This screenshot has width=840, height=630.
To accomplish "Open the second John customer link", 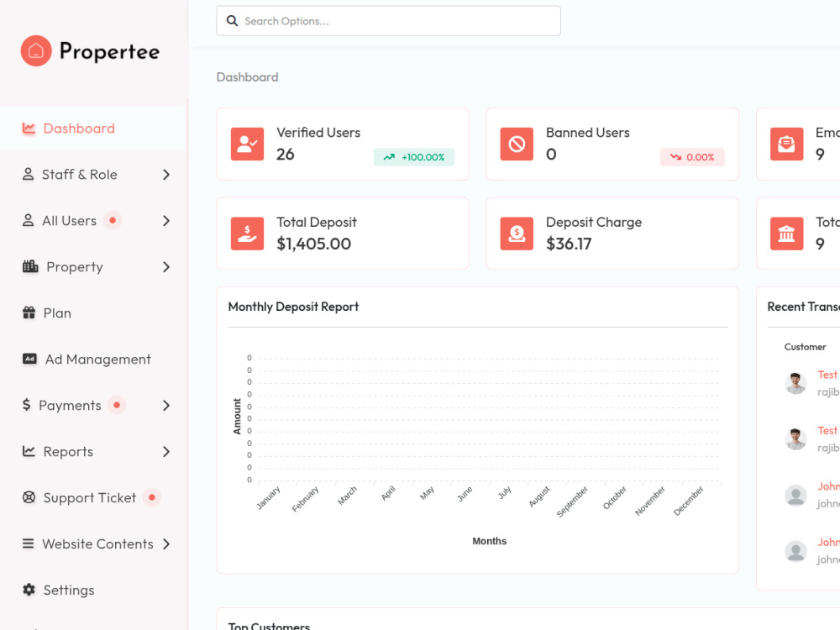I will tap(828, 542).
